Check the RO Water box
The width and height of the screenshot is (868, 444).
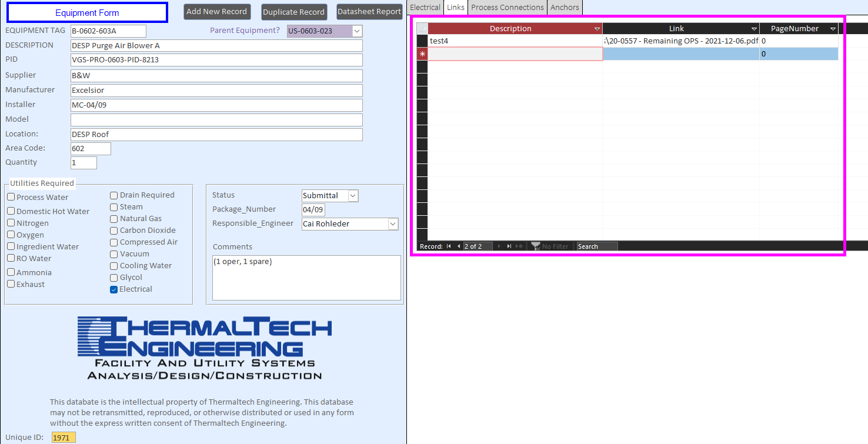tap(11, 258)
